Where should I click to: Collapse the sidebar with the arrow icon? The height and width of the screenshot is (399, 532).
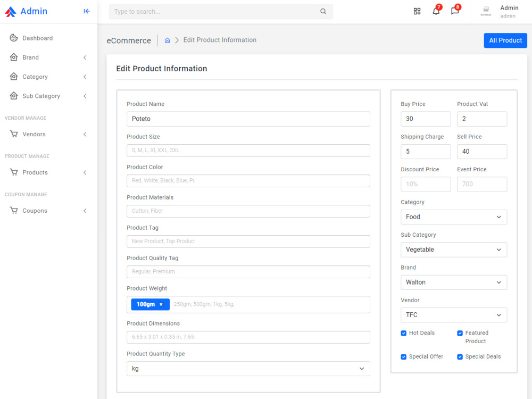tap(87, 11)
